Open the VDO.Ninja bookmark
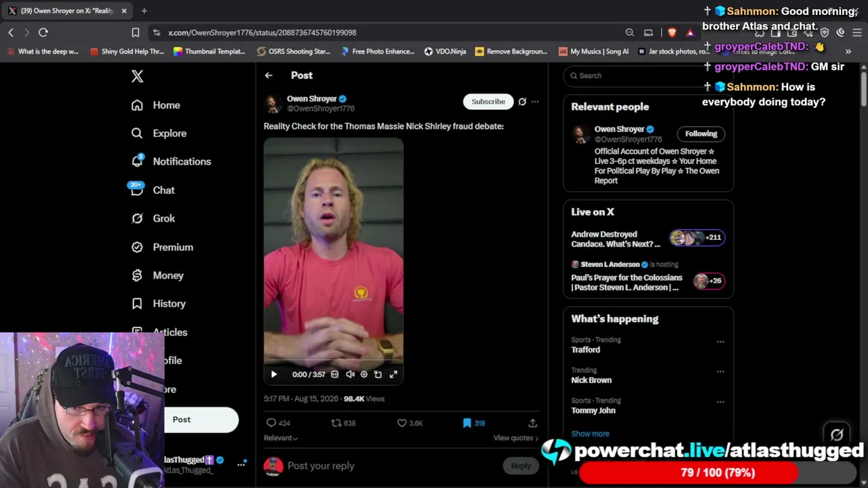Screen dimensions: 868x488 (x=446, y=52)
